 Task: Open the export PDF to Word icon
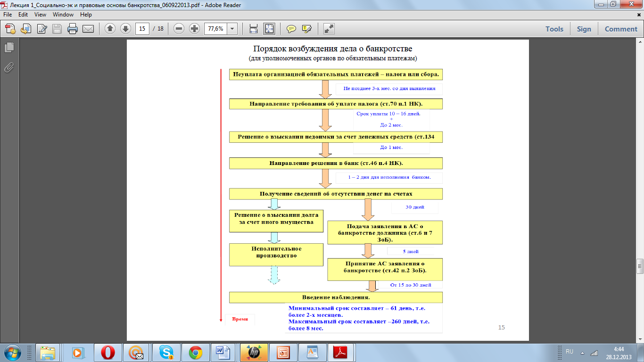pyautogui.click(x=26, y=29)
